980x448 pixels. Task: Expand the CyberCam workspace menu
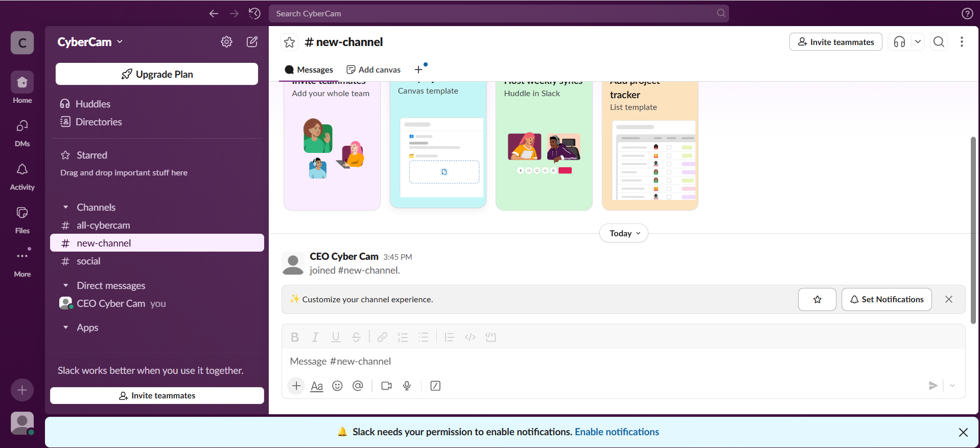[x=90, y=42]
